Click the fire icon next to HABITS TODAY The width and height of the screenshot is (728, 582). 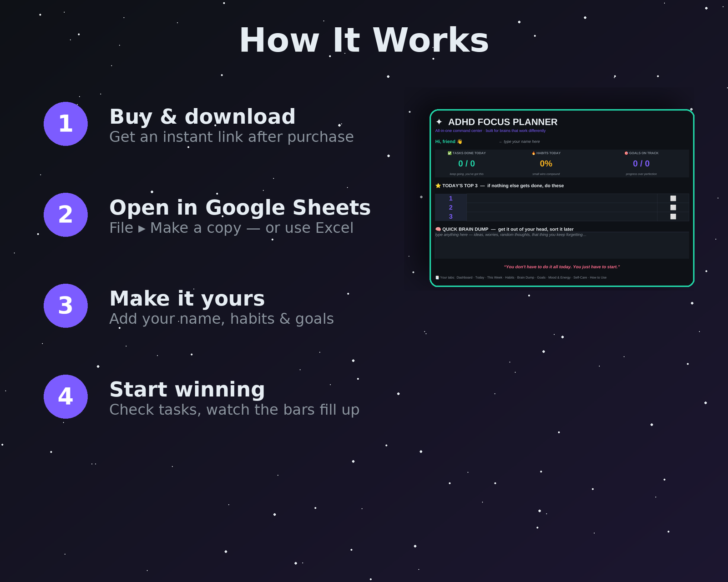(534, 153)
